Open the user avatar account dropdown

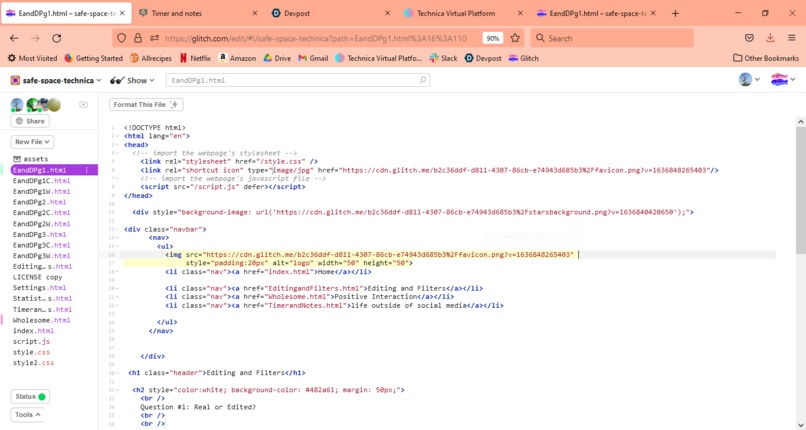(x=749, y=80)
